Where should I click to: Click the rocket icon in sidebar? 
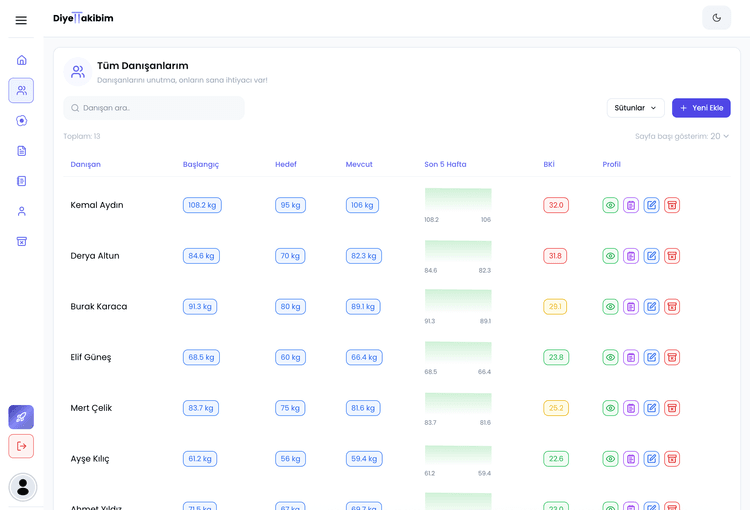pos(21,417)
